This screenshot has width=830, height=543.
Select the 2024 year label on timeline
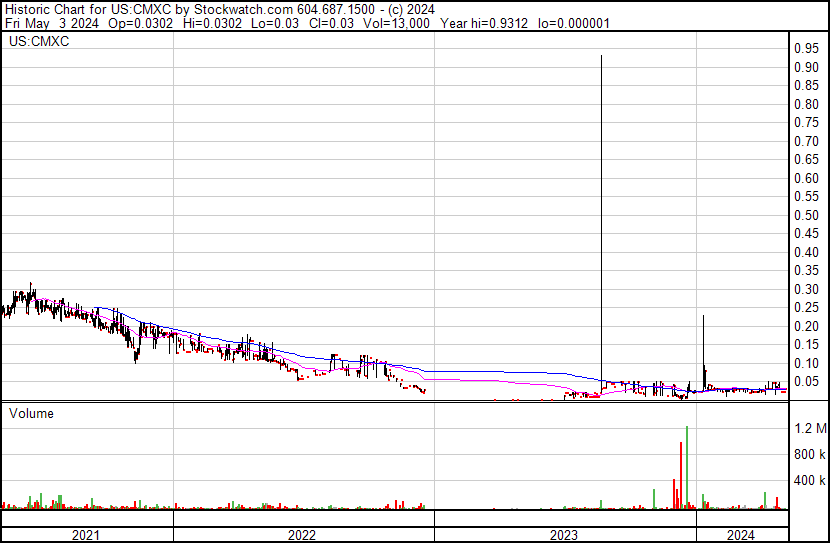tap(741, 535)
